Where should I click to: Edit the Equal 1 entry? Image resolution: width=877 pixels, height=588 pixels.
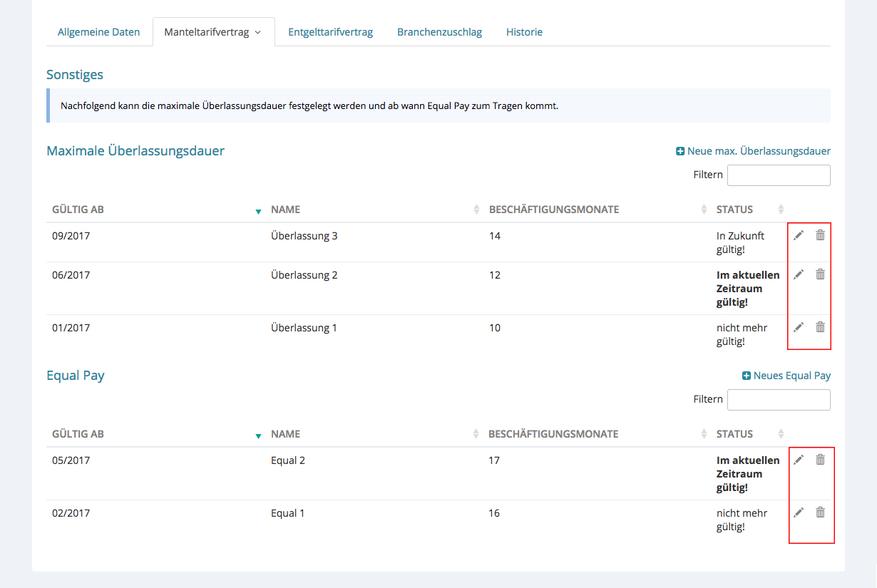tap(799, 512)
